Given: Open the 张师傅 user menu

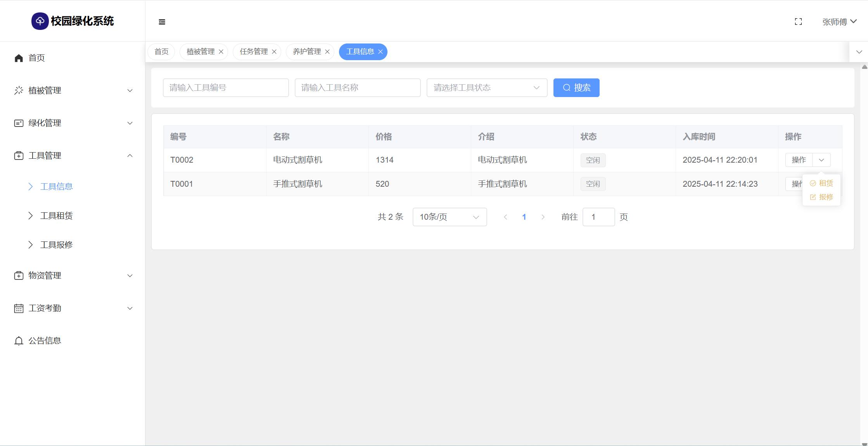Looking at the screenshot, I should [x=839, y=22].
